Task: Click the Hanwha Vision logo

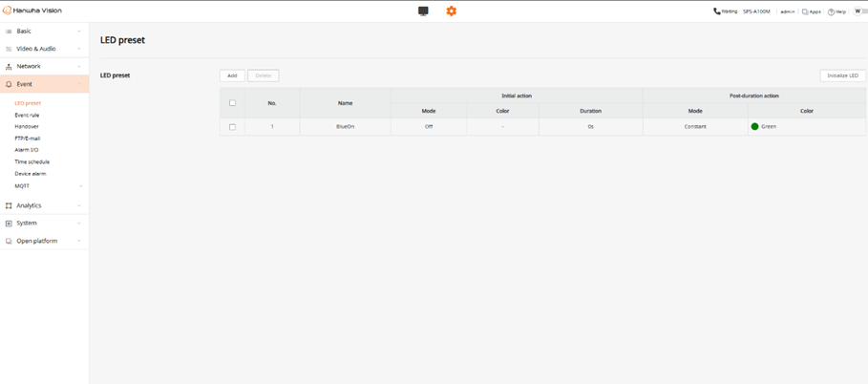Action: 33,11
